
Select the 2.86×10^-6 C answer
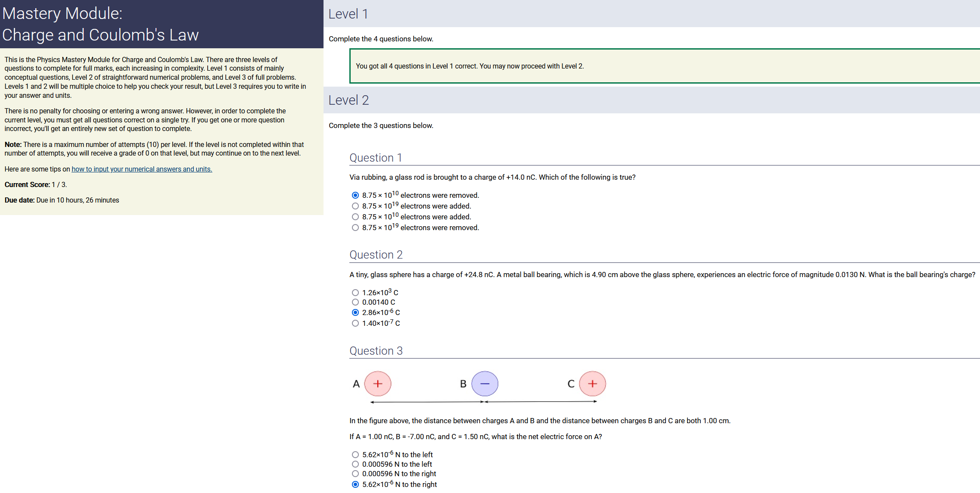(355, 312)
